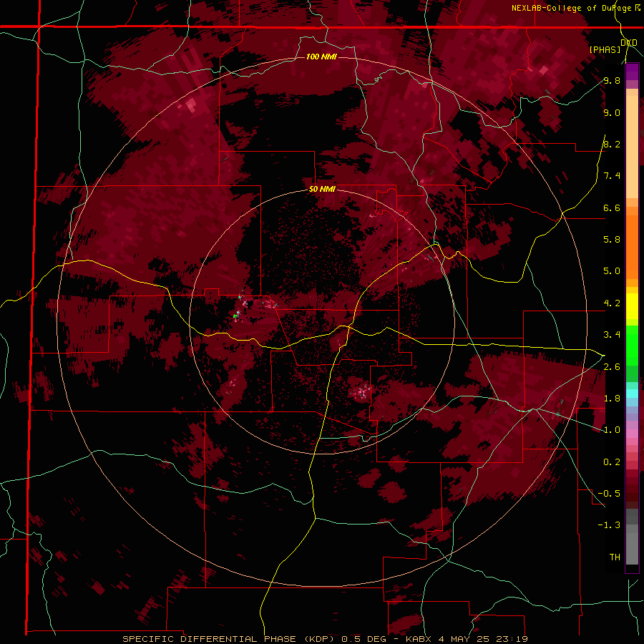Click the TH scale label
The height and width of the screenshot is (644, 644).
tap(615, 557)
